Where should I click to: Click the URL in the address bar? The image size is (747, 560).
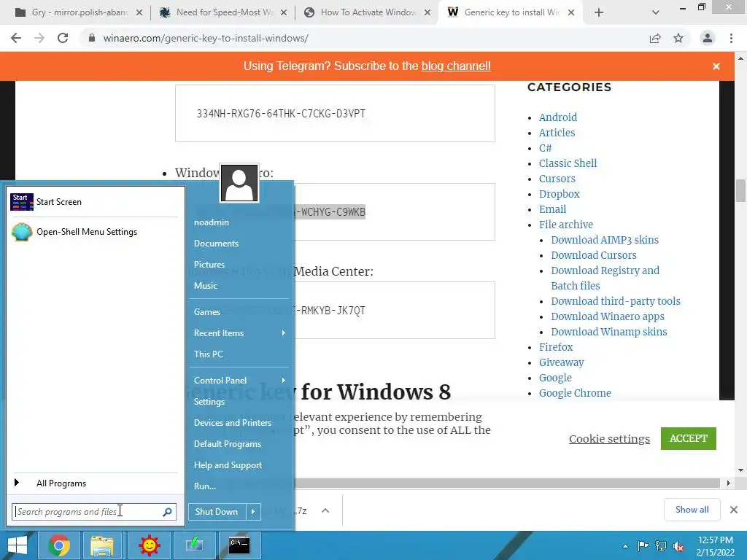tap(206, 38)
